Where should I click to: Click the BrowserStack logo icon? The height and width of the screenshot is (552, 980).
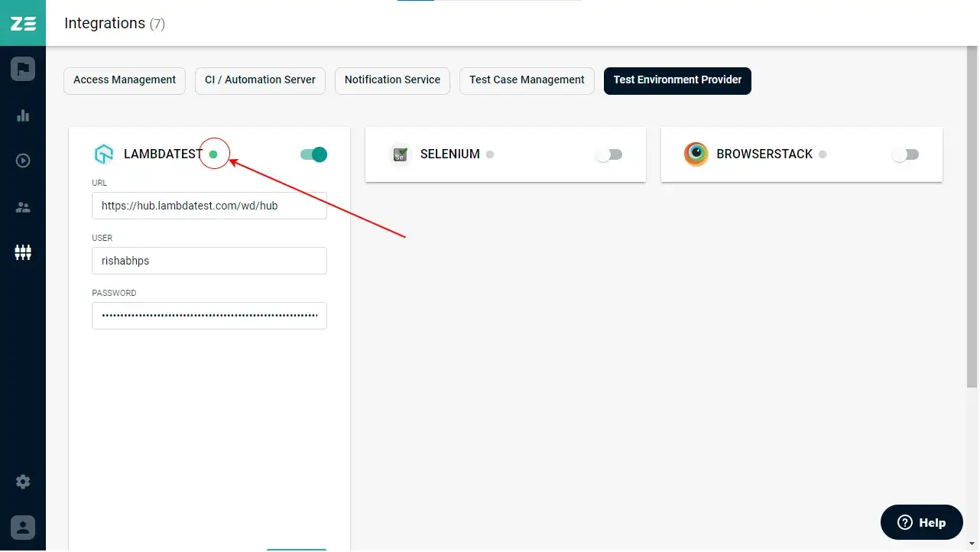click(696, 154)
